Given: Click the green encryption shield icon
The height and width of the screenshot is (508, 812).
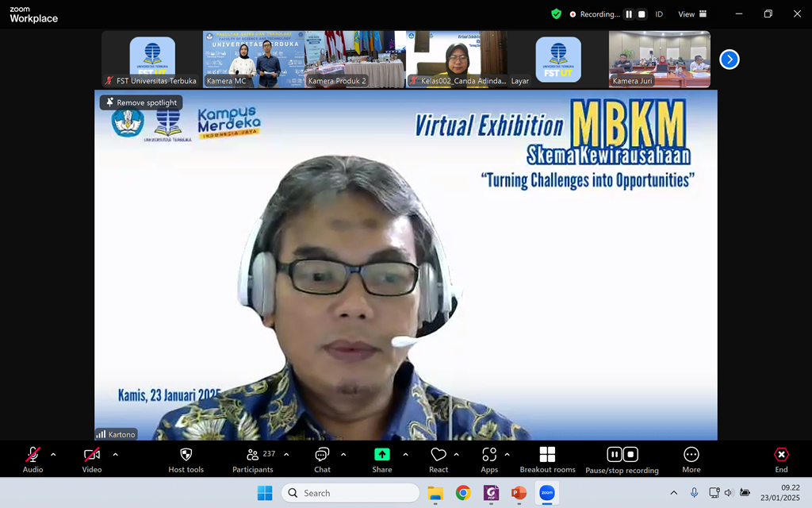Looking at the screenshot, I should (557, 13).
